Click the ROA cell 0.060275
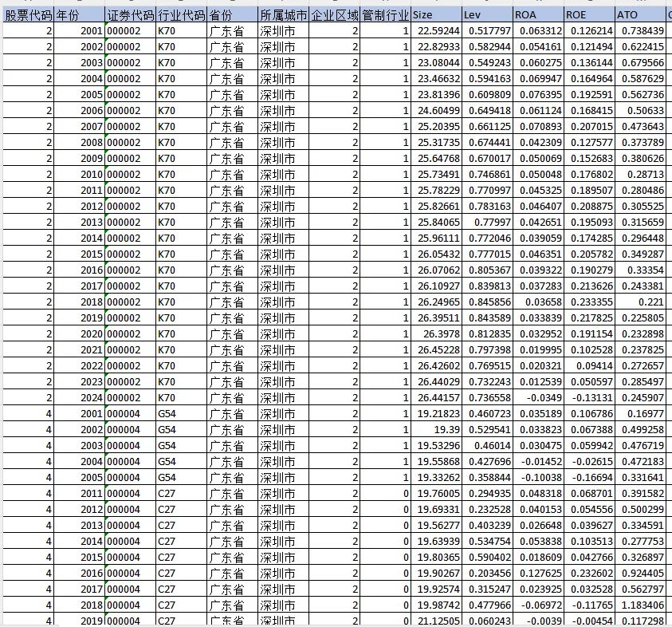Viewport: 672px width, 627px height. coord(538,62)
